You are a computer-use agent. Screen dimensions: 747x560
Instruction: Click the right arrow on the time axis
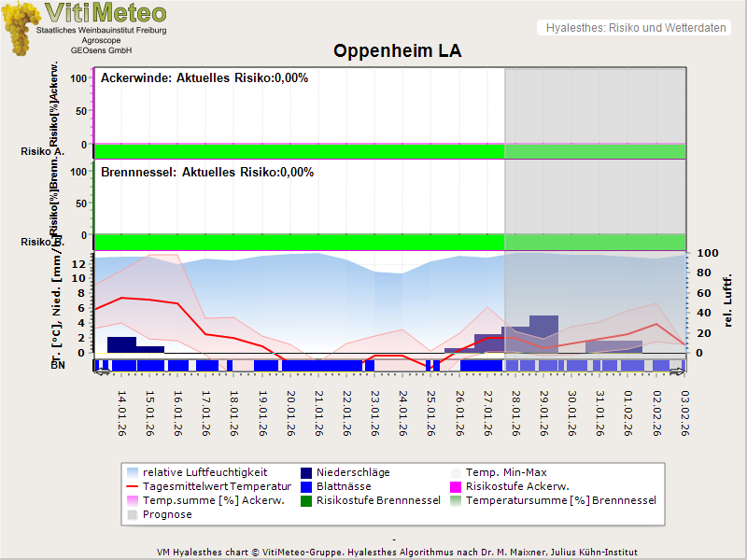pos(679,372)
